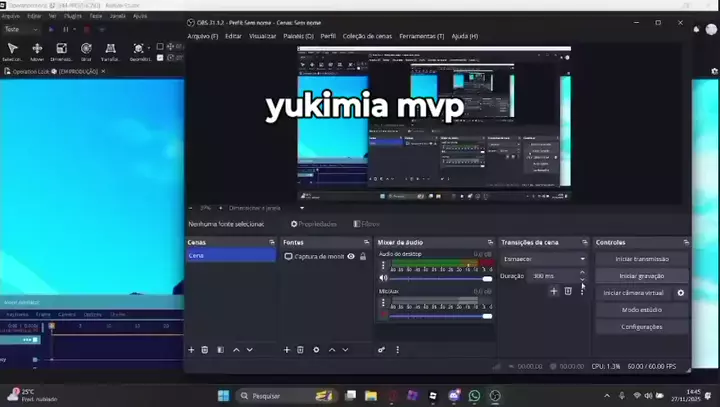Select the Mover tool in Roblox Studio
The image size is (720, 407).
coord(37,51)
